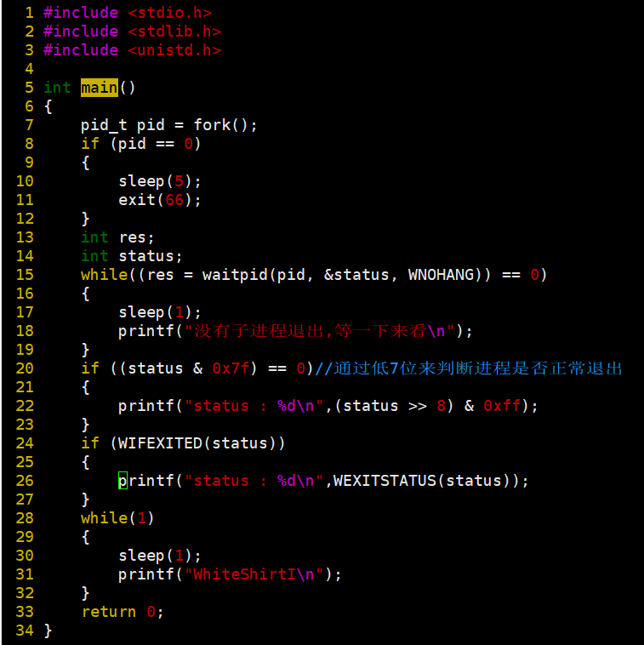Click the cursor at printf on line 26

(x=123, y=481)
